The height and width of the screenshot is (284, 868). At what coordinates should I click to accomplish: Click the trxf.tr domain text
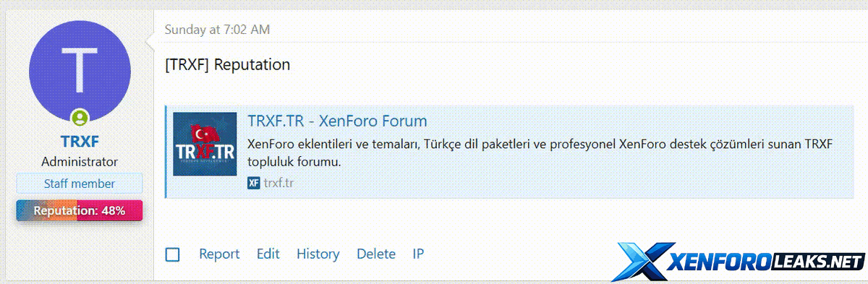278,183
